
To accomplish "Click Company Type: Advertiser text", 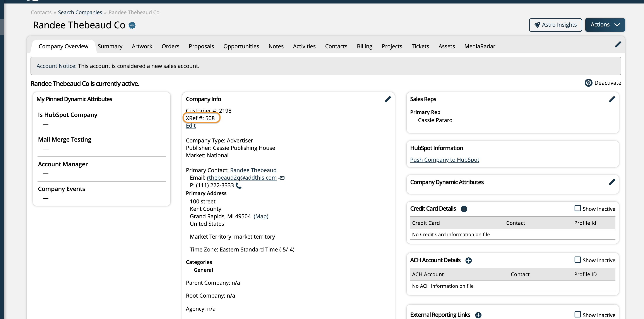I will point(219,140).
